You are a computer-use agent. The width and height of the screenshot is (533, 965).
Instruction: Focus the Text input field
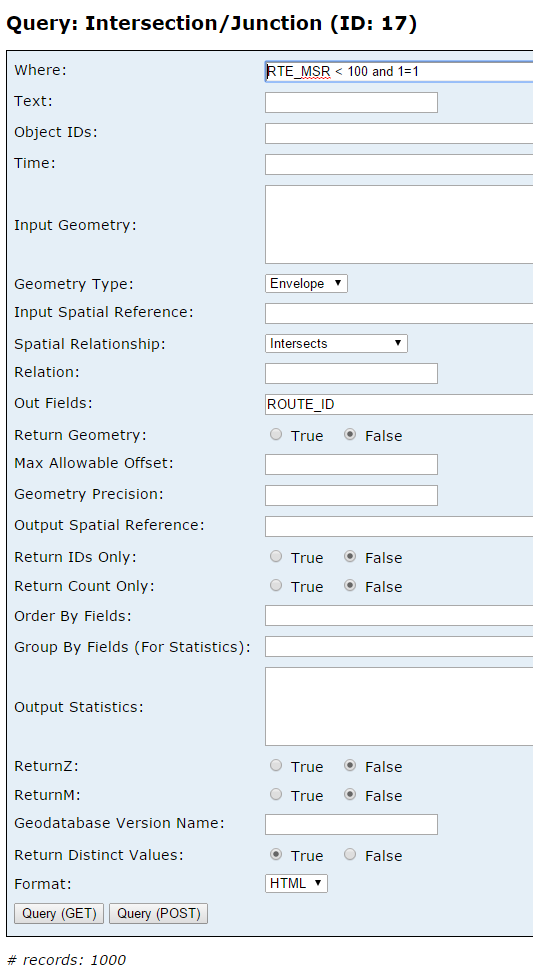(351, 102)
